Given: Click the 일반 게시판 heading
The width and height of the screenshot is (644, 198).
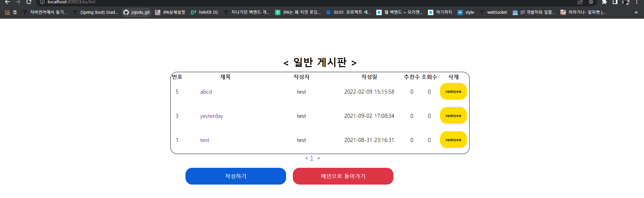Looking at the screenshot, I should point(320,62).
